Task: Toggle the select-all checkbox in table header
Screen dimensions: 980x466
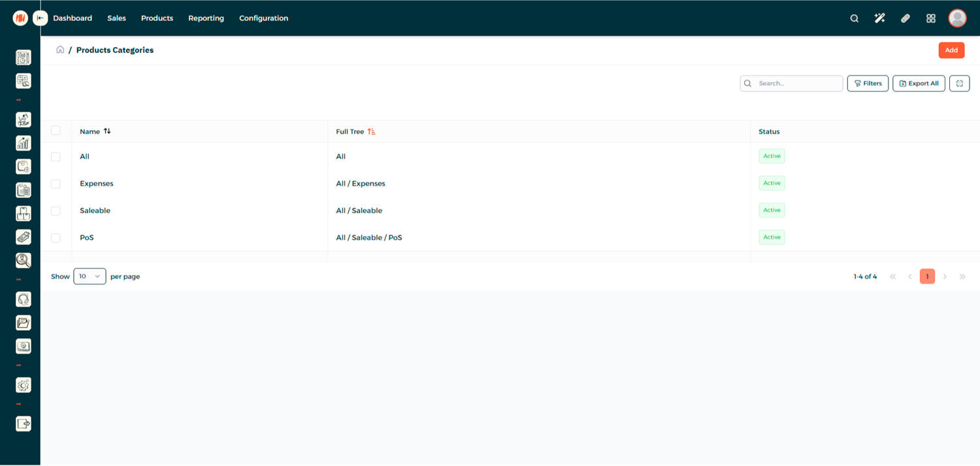Action: [56, 131]
